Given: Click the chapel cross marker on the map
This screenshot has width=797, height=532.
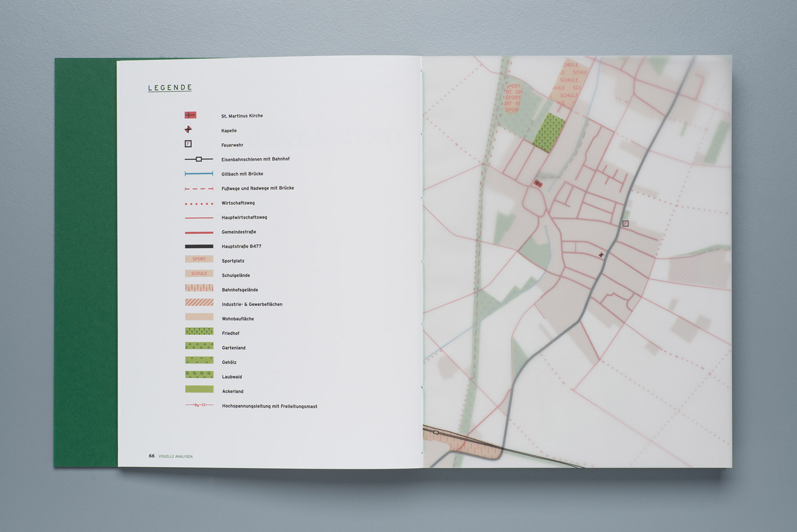Looking at the screenshot, I should pos(601,255).
